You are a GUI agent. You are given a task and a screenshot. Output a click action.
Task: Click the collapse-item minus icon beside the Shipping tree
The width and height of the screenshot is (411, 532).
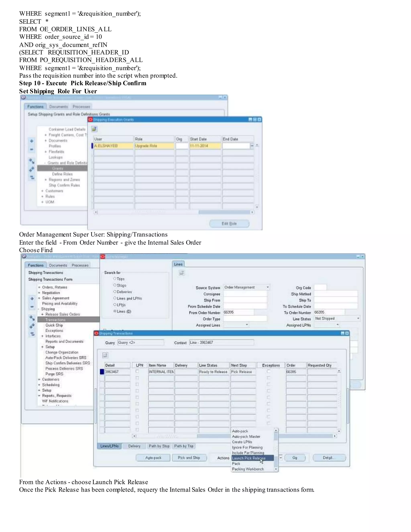[32, 306]
